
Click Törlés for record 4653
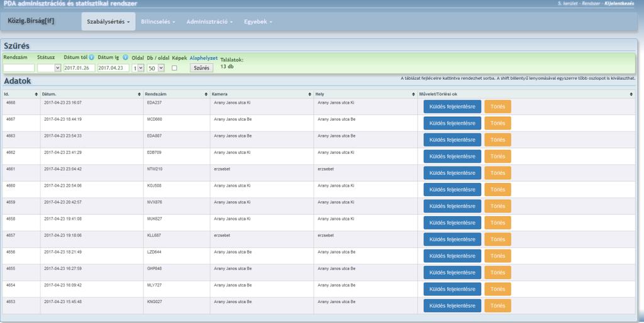pyautogui.click(x=498, y=306)
